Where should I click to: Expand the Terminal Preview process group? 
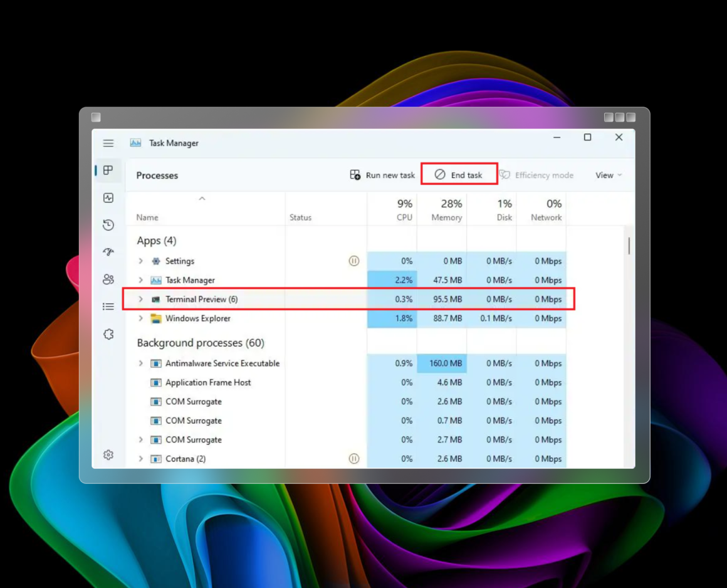(140, 299)
